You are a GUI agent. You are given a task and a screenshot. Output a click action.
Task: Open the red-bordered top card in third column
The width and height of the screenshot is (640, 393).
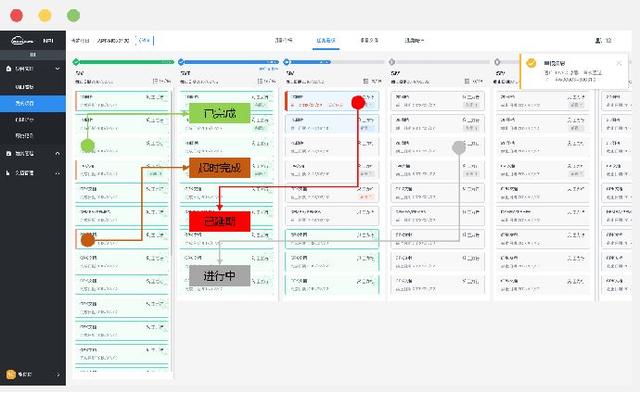pyautogui.click(x=332, y=101)
